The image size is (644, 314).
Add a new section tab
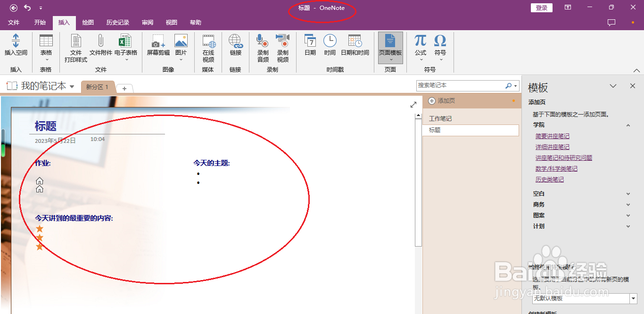tap(124, 88)
